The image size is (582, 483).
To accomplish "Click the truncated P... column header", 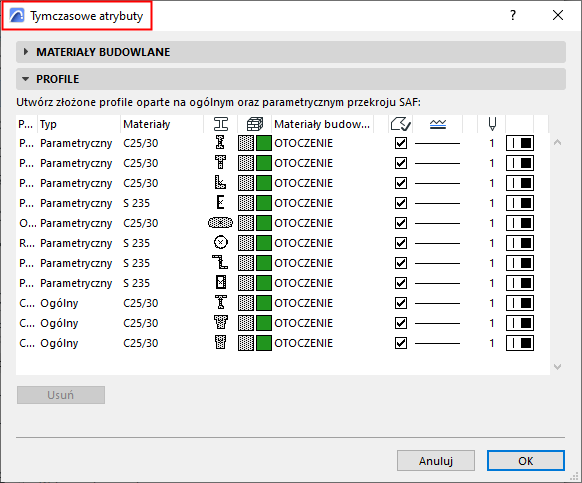I will (x=26, y=124).
